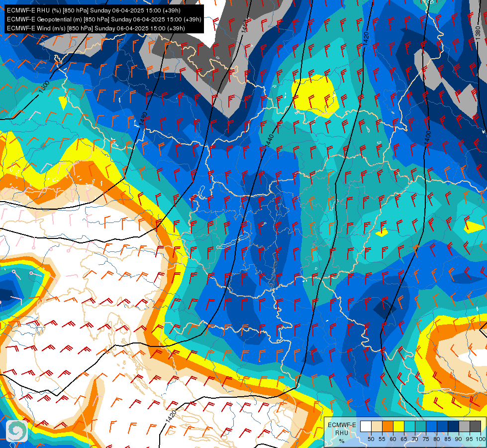Click the medium blue 80-85 legend swatch
Image resolution: width=487 pixels, height=448 pixels.
[x=443, y=426]
